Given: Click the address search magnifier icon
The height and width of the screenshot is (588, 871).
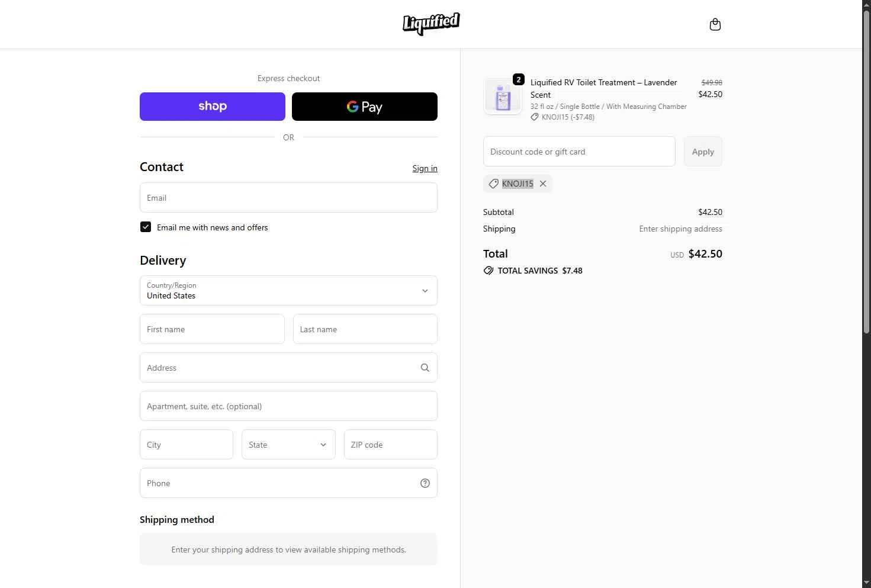Looking at the screenshot, I should (425, 368).
